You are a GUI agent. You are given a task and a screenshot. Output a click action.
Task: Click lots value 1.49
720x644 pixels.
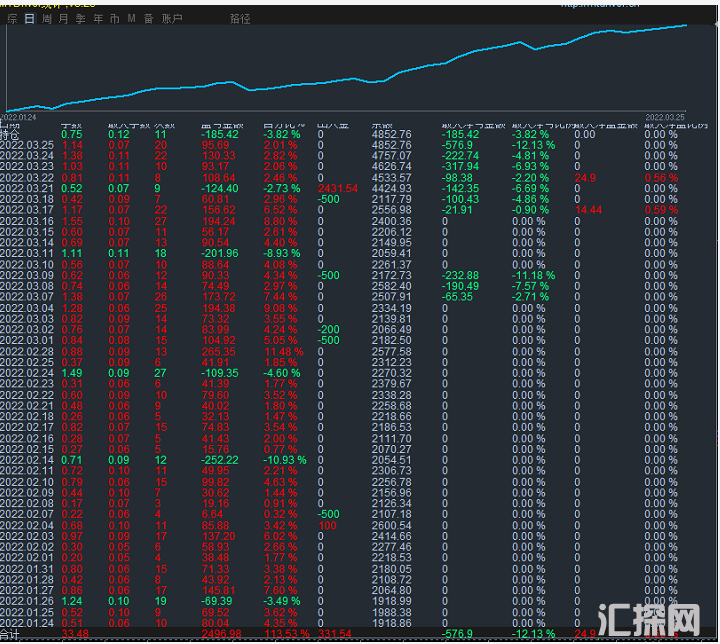pos(72,373)
